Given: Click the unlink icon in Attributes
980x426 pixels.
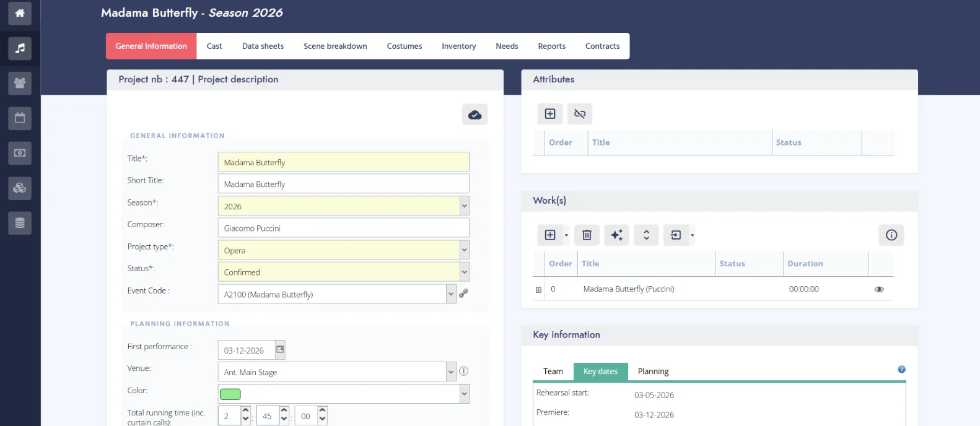Looking at the screenshot, I should point(580,114).
